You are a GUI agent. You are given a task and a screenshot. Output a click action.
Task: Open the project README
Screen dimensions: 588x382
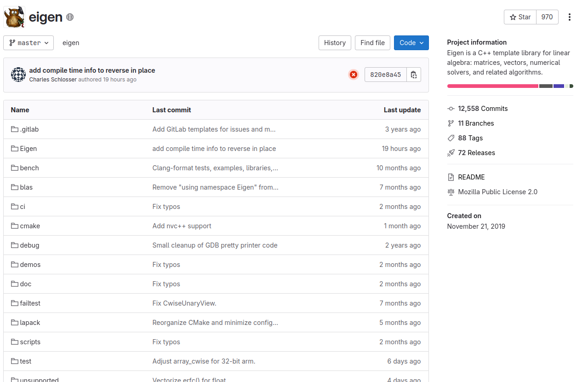tap(471, 177)
